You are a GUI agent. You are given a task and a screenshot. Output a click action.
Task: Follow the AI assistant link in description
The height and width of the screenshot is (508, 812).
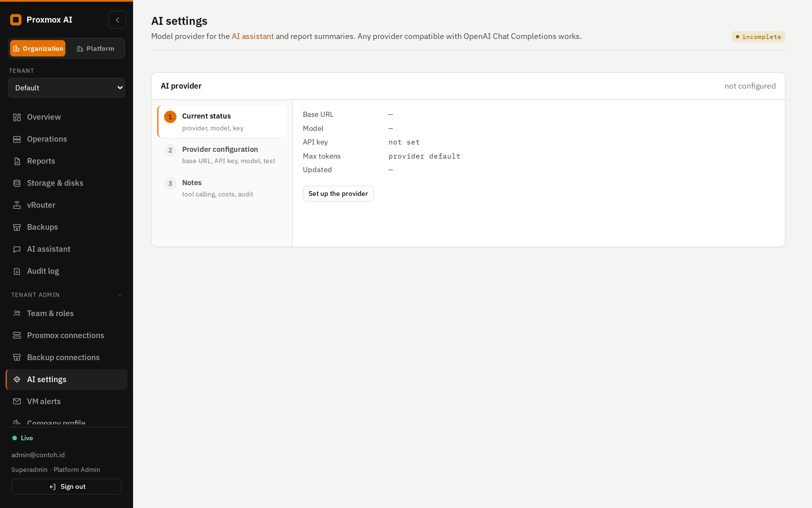[x=253, y=36]
